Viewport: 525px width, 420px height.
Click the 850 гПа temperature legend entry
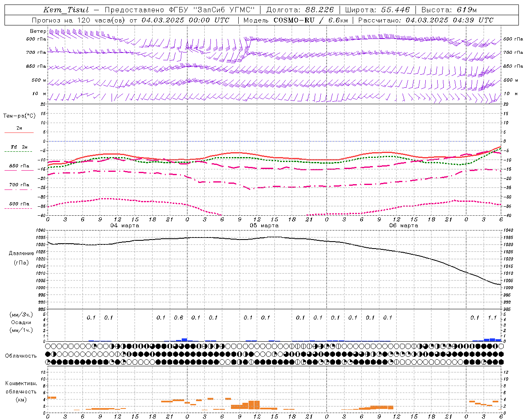19,166
